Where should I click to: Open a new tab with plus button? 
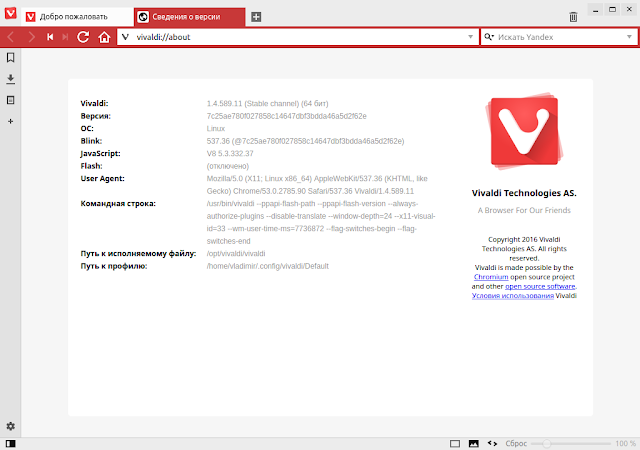256,17
